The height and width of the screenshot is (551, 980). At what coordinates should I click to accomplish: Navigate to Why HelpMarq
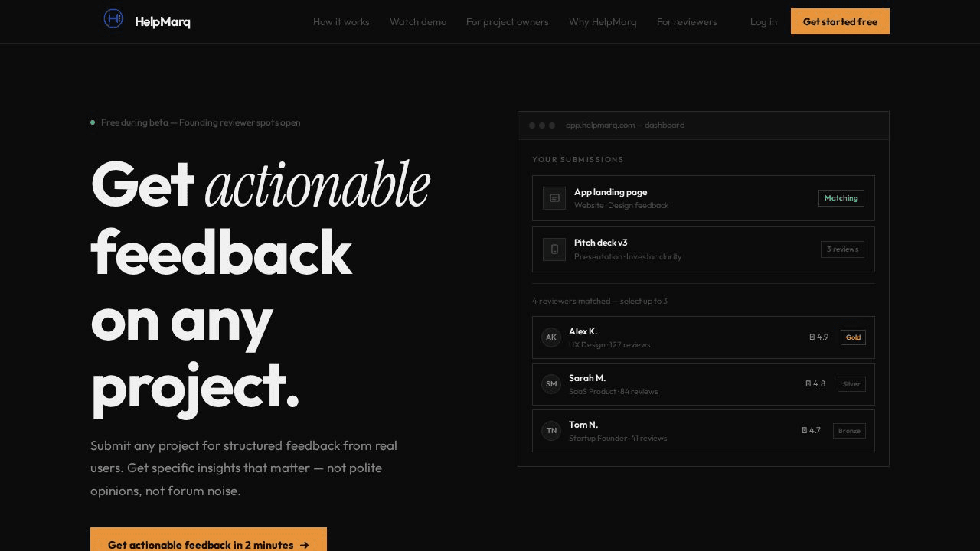coord(603,22)
